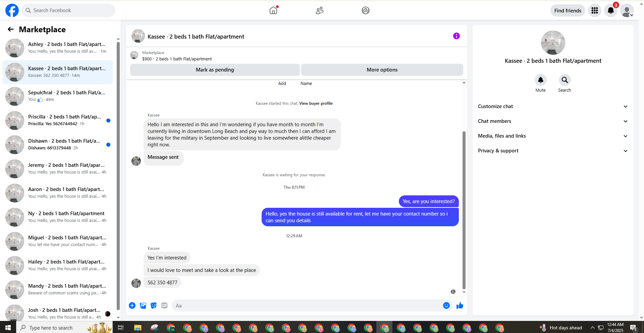Open Jeremy's conversation
The width and height of the screenshot is (644, 333).
58,169
